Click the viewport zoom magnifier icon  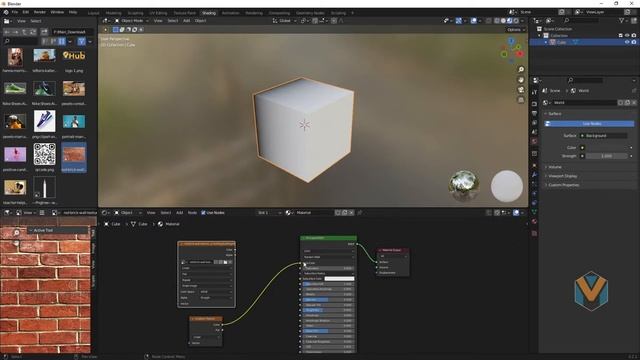coord(521,69)
